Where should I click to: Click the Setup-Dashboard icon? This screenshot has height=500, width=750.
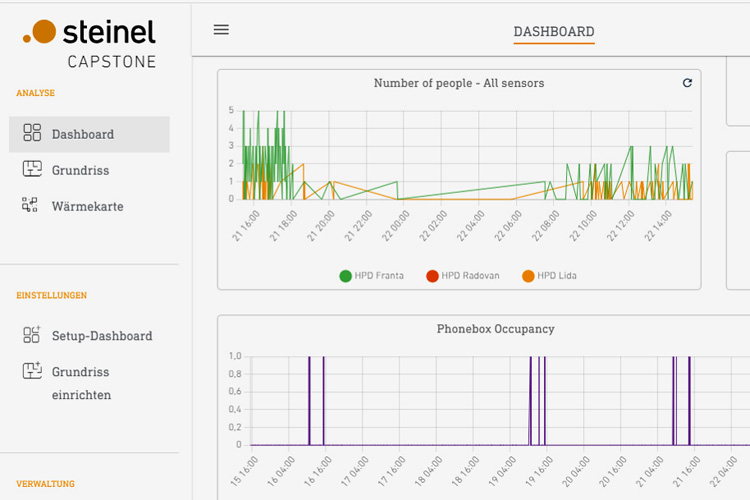32,336
